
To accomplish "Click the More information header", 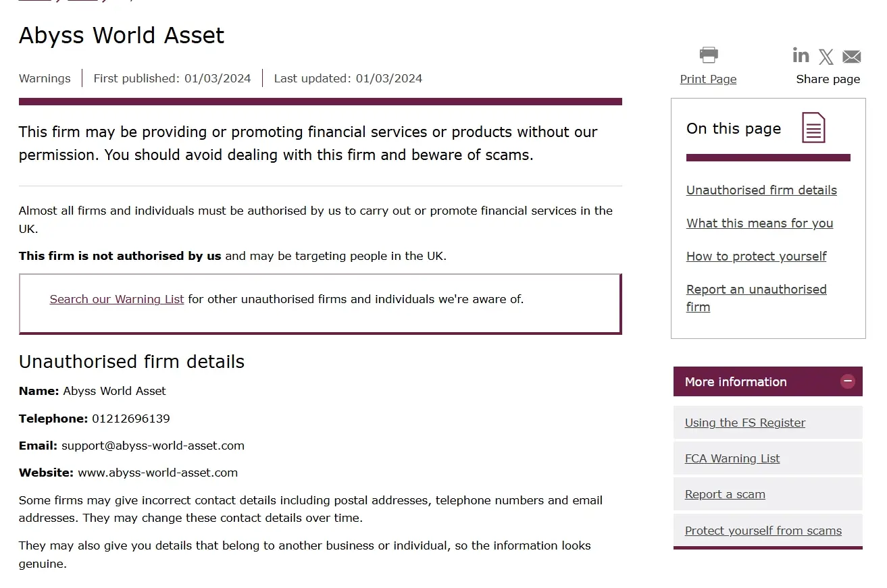I will (736, 382).
